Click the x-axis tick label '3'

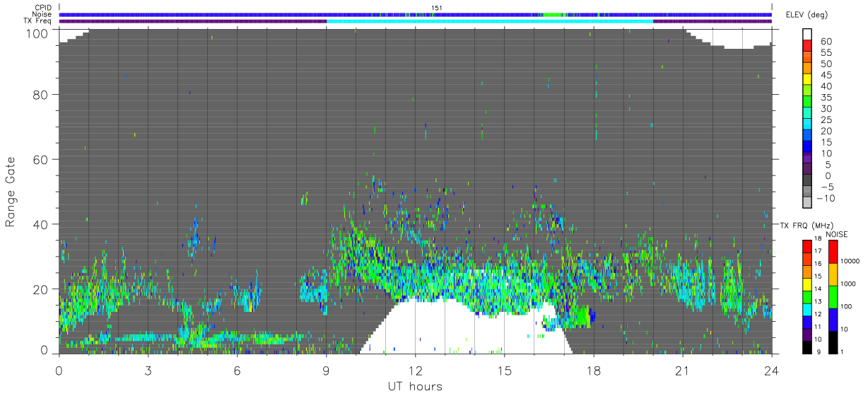tap(148, 371)
